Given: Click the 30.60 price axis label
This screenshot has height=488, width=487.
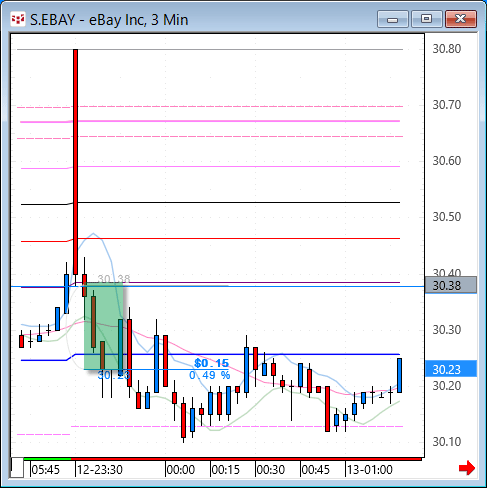Looking at the screenshot, I should [447, 161].
